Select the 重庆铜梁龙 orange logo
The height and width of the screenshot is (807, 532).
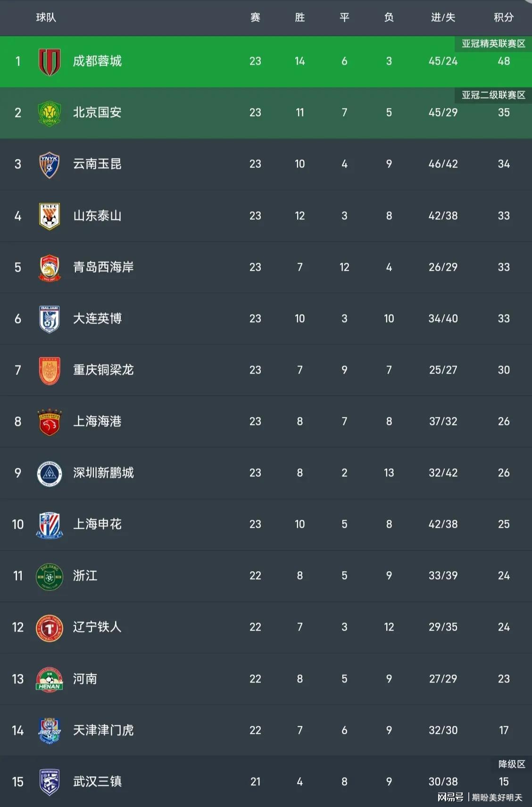tap(50, 371)
